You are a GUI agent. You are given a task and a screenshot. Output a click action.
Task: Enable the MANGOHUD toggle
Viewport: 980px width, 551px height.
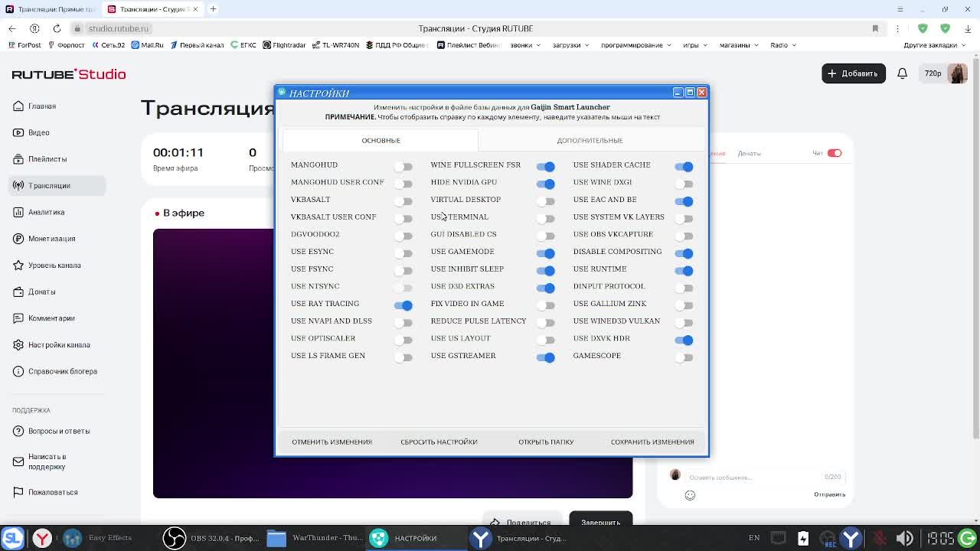point(403,166)
